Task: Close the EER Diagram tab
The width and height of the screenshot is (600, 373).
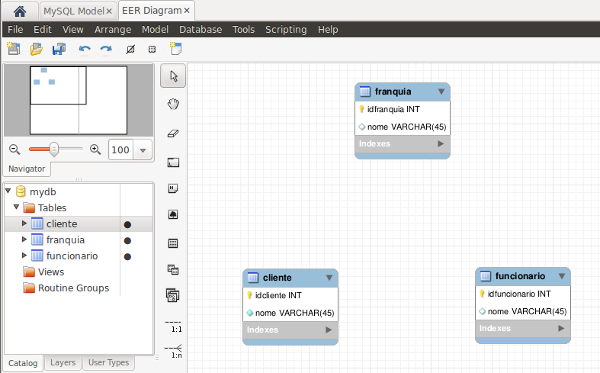Action: pyautogui.click(x=187, y=11)
